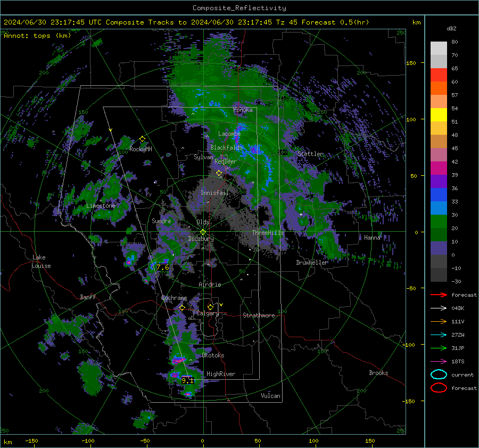Click the Lake Louise label
The image size is (479, 448).
pyautogui.click(x=41, y=262)
